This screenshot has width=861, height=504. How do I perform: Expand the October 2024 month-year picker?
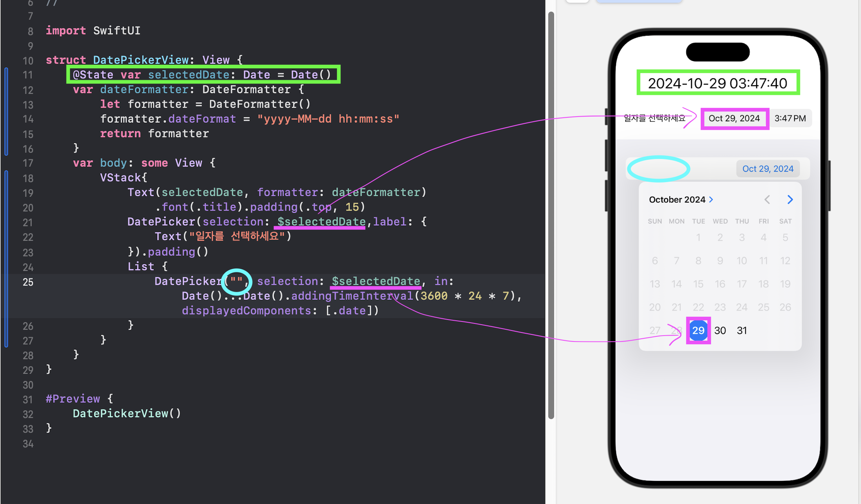[681, 200]
